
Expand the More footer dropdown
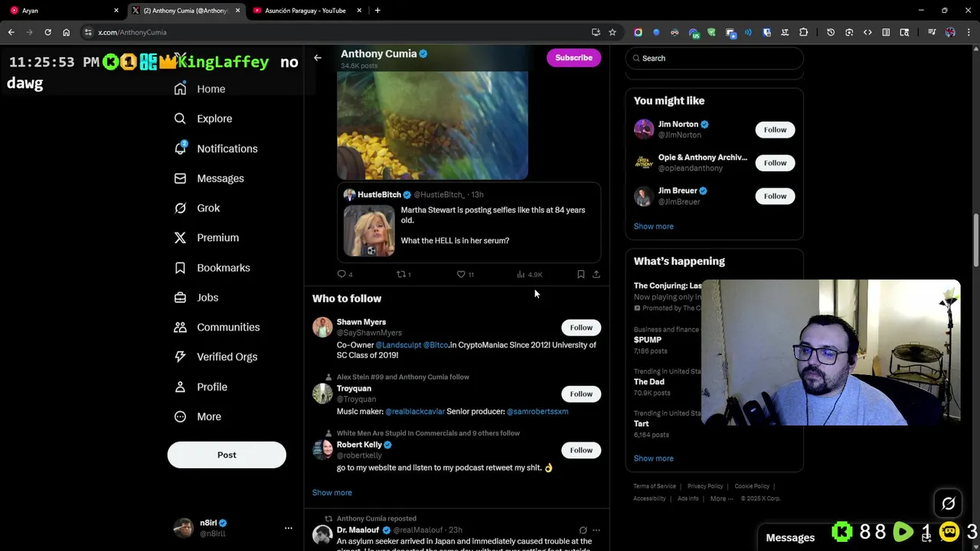pos(718,499)
